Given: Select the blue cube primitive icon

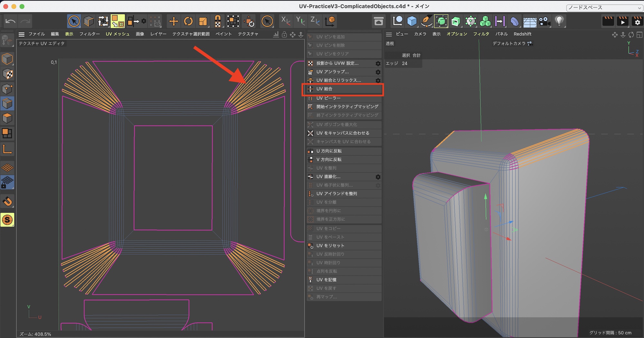Looking at the screenshot, I should click(x=412, y=22).
